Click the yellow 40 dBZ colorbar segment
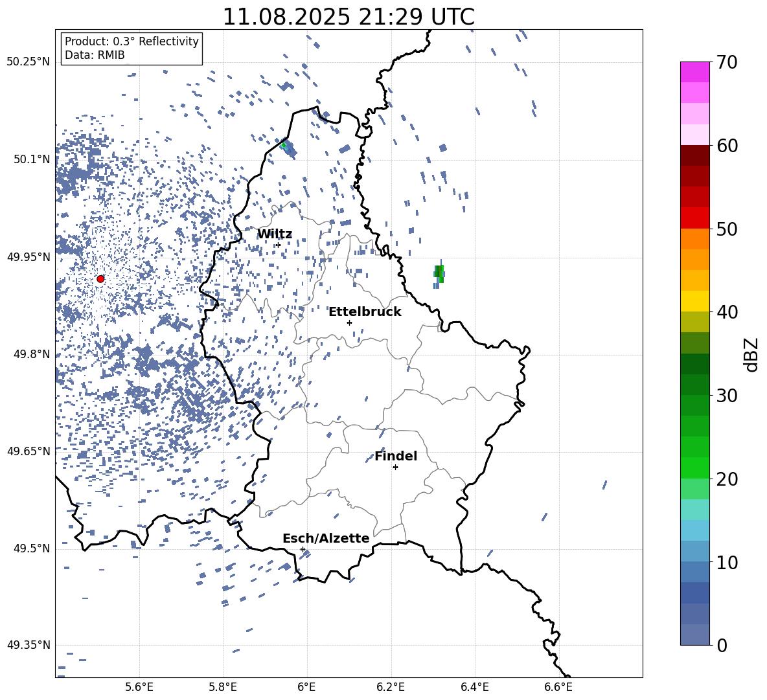 coord(695,301)
